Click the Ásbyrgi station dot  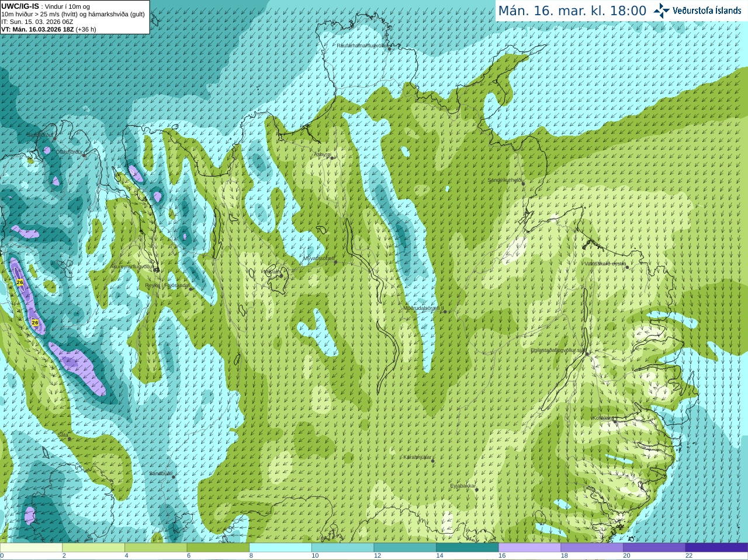332,158
